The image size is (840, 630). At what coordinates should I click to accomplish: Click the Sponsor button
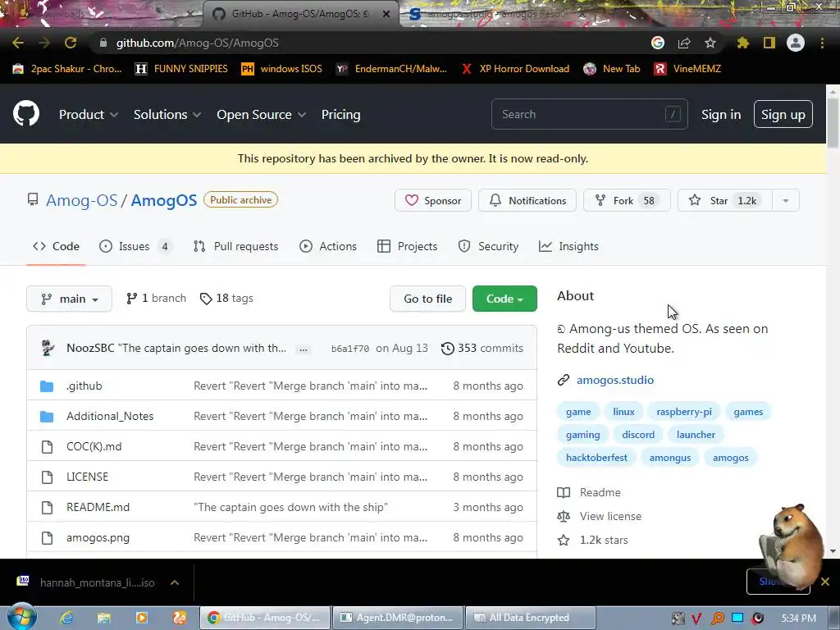pos(433,200)
